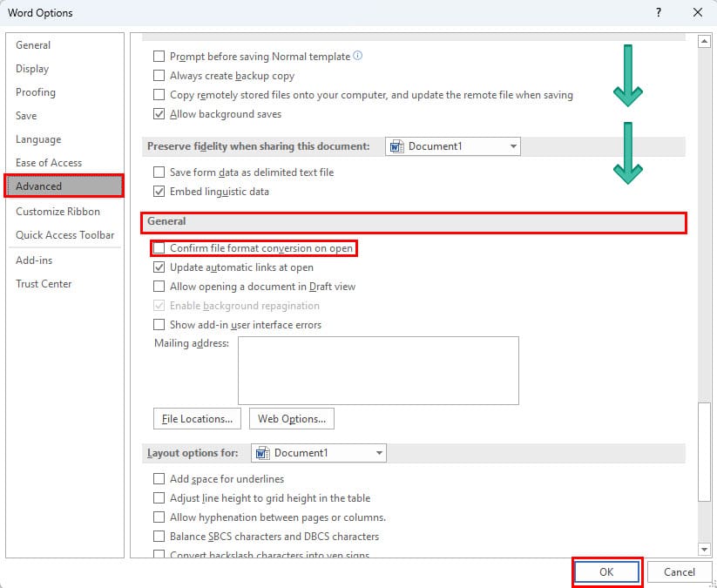Viewport: 717px width, 588px height.
Task: Open Quick Access Toolbar category
Action: pos(65,235)
